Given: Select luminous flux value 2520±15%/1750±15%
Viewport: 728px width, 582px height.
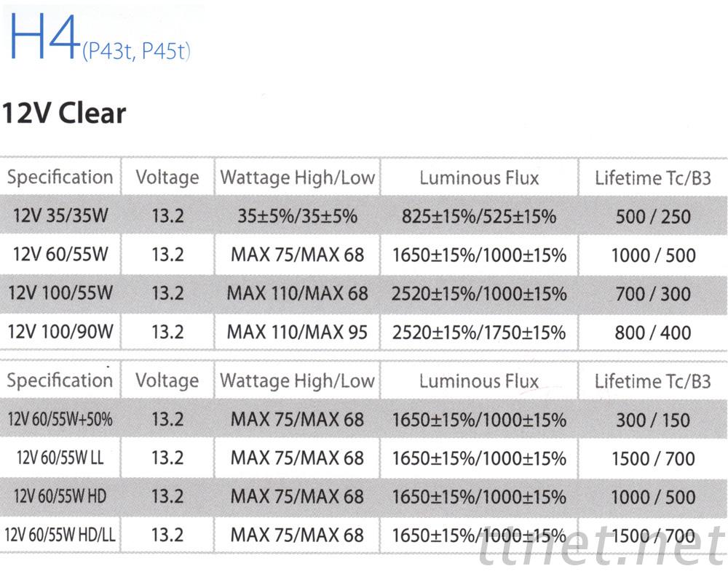Looking at the screenshot, I should tap(479, 332).
